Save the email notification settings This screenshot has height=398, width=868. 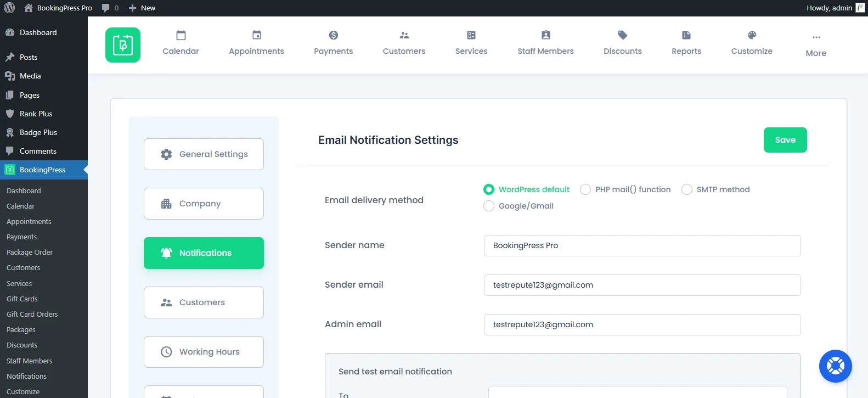[x=785, y=140]
